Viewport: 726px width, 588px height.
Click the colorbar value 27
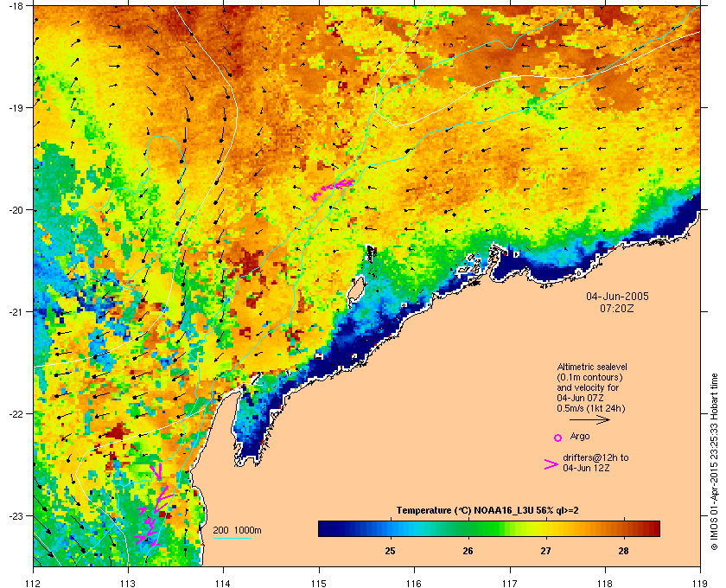point(546,551)
